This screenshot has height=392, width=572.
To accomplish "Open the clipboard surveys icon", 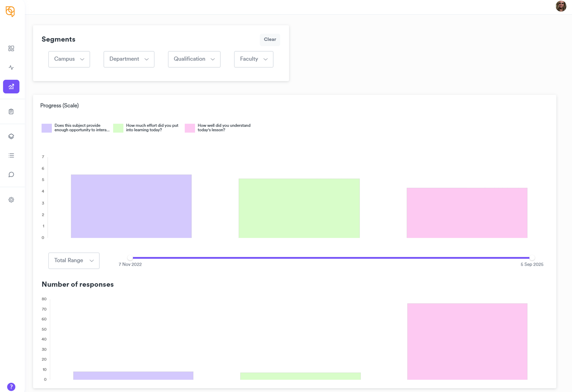I will pyautogui.click(x=11, y=112).
